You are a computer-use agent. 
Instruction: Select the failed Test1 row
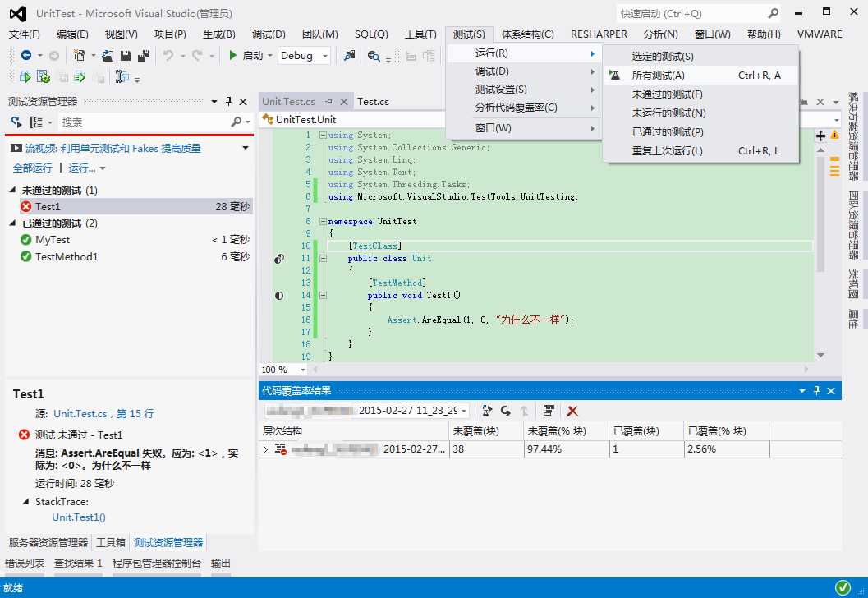(135, 206)
